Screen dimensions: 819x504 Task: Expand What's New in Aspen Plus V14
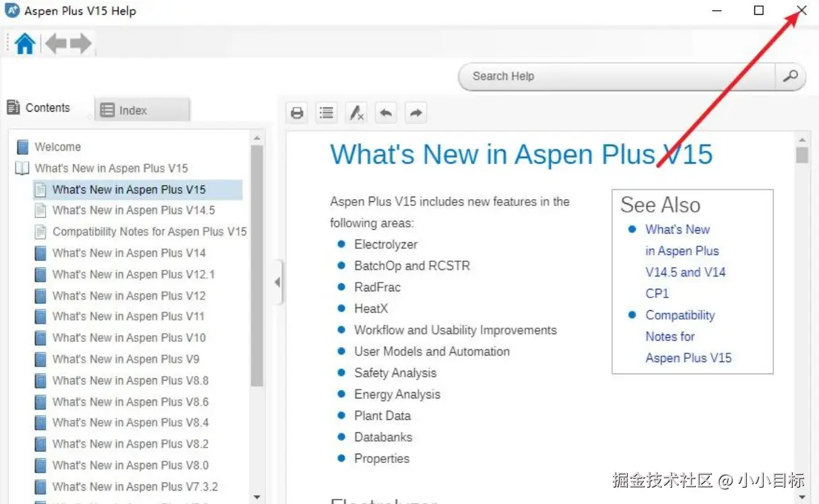tap(129, 253)
